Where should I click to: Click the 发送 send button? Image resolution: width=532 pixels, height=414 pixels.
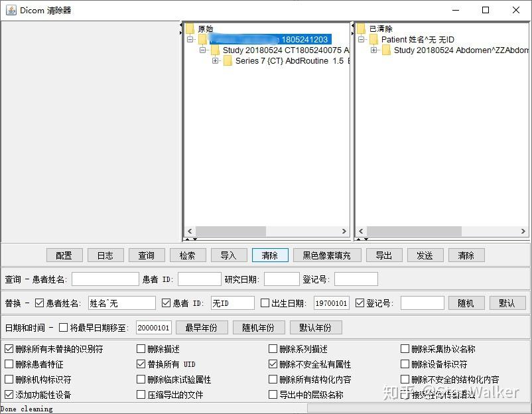[425, 255]
